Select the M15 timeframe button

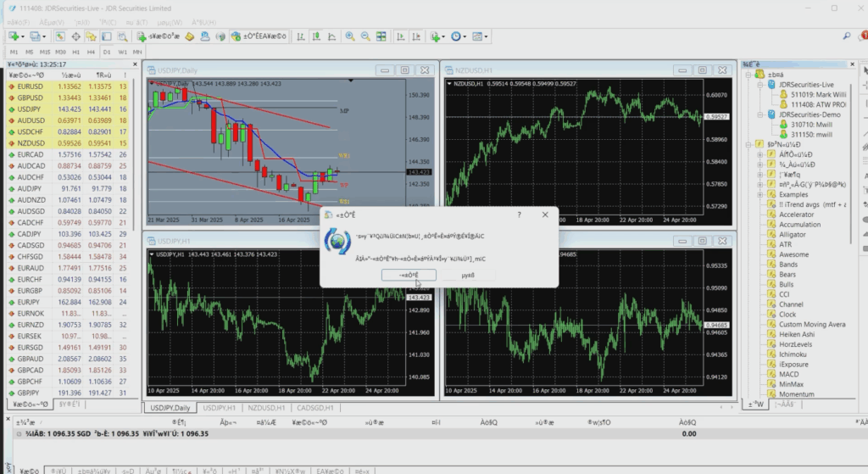pyautogui.click(x=45, y=52)
